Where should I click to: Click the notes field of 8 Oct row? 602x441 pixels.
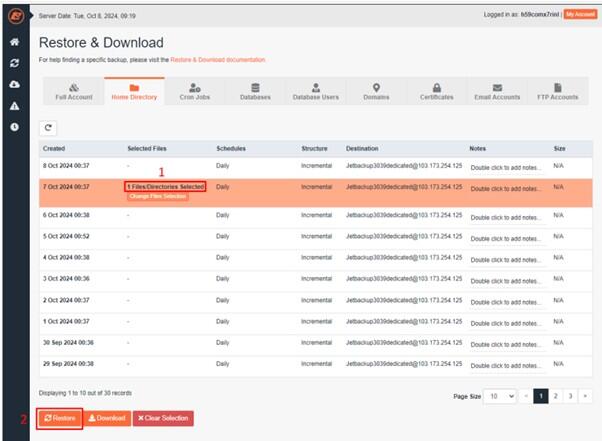(x=506, y=168)
